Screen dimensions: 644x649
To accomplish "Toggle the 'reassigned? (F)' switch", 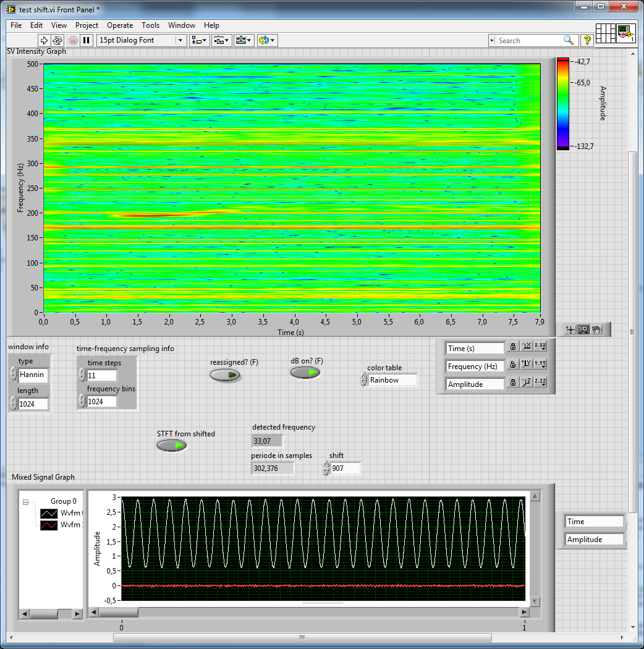I will click(x=225, y=375).
